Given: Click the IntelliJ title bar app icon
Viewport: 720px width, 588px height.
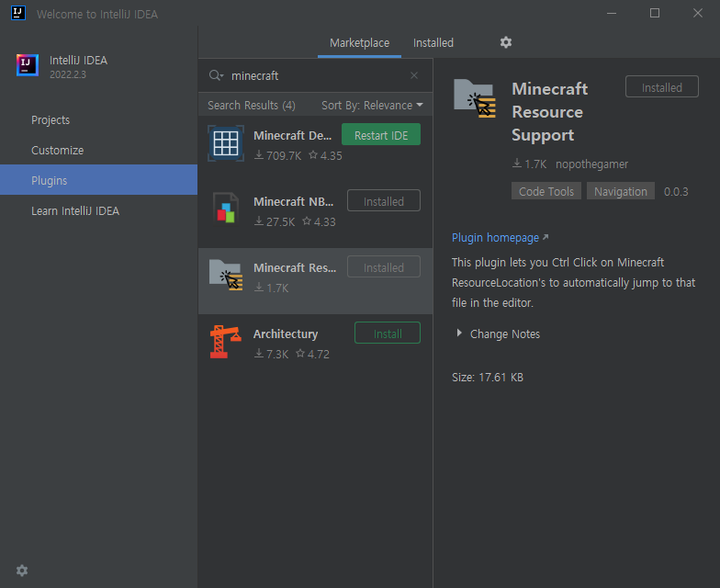Looking at the screenshot, I should coord(18,13).
